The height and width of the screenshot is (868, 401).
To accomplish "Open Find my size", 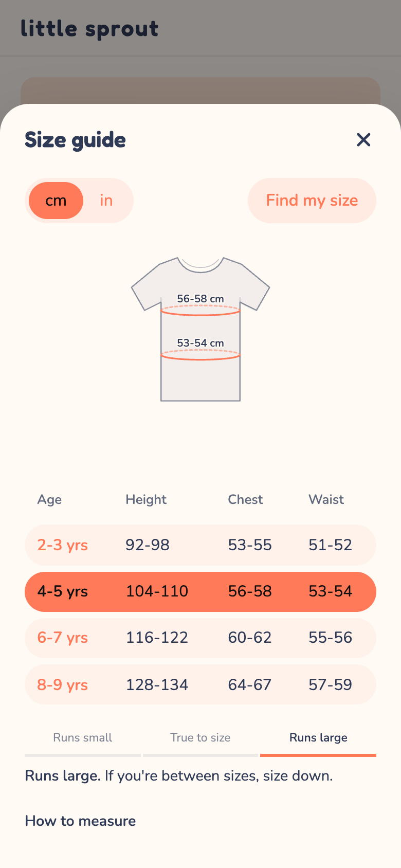I will click(312, 201).
